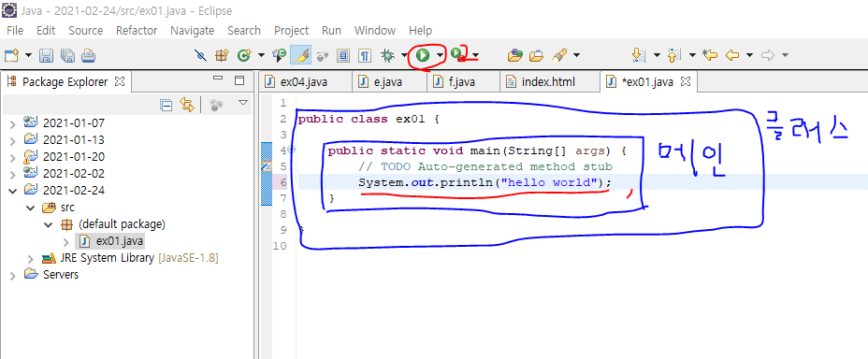Open the Back history dropdown arrow
This screenshot has height=359, width=868.
749,55
